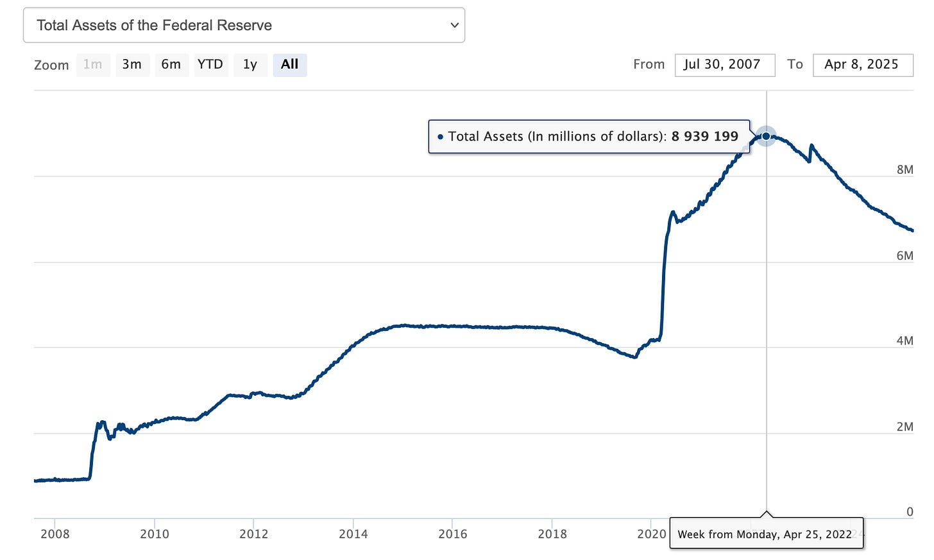This screenshot has width=934, height=560.
Task: Edit the To date field Apr 8, 2025
Action: click(x=863, y=65)
